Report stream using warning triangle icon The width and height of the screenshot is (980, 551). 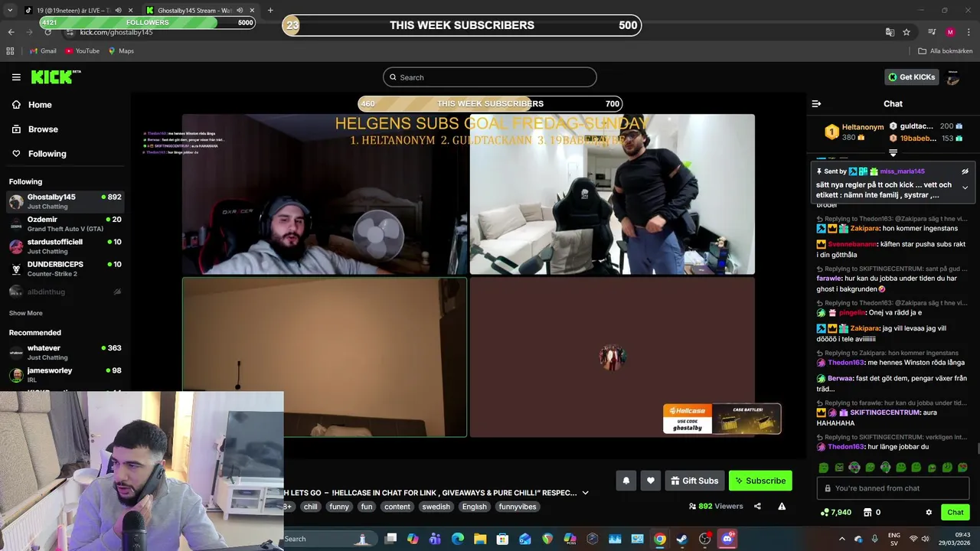coord(782,506)
